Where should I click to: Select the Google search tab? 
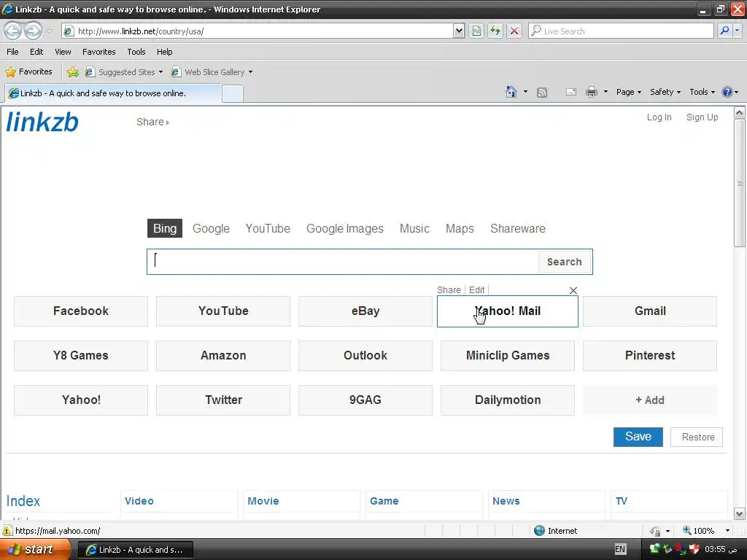point(211,228)
